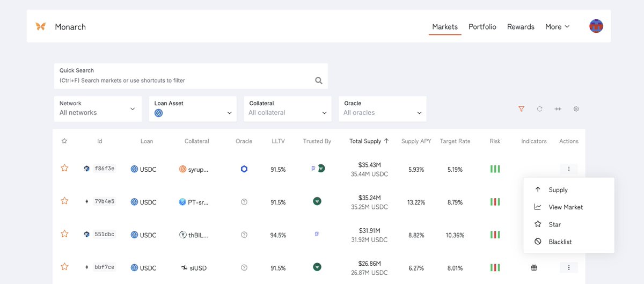The width and height of the screenshot is (644, 284).
Task: Click USDC loan icon in f86f3e row
Action: tap(134, 169)
